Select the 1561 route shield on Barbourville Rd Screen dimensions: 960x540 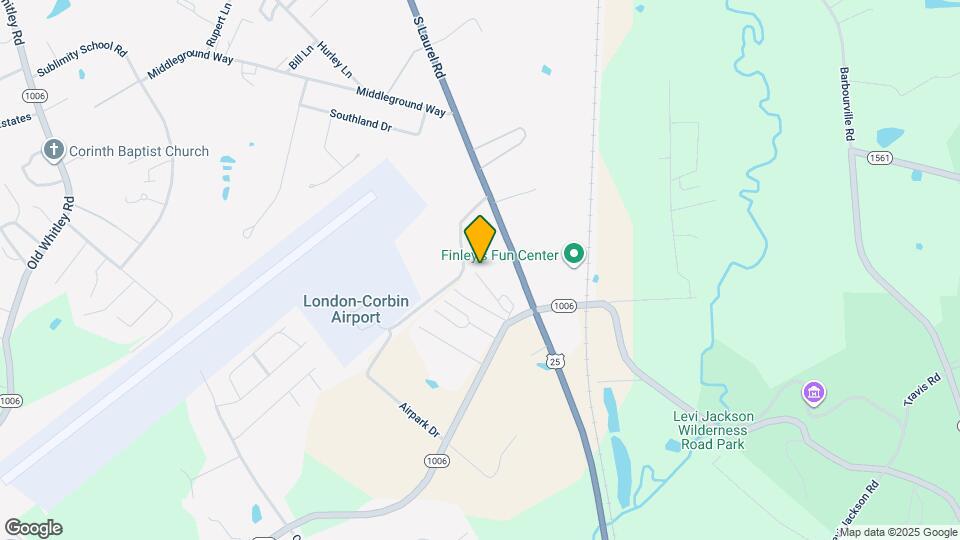[879, 159]
